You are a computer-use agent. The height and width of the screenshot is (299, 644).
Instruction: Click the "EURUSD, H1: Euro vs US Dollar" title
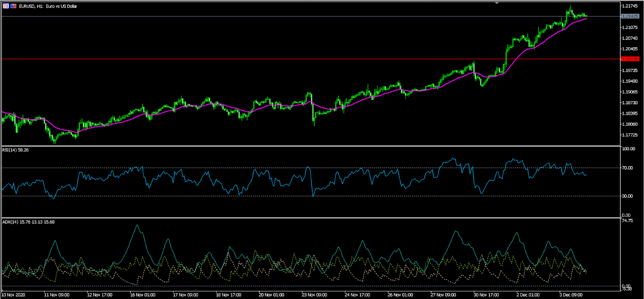point(48,6)
